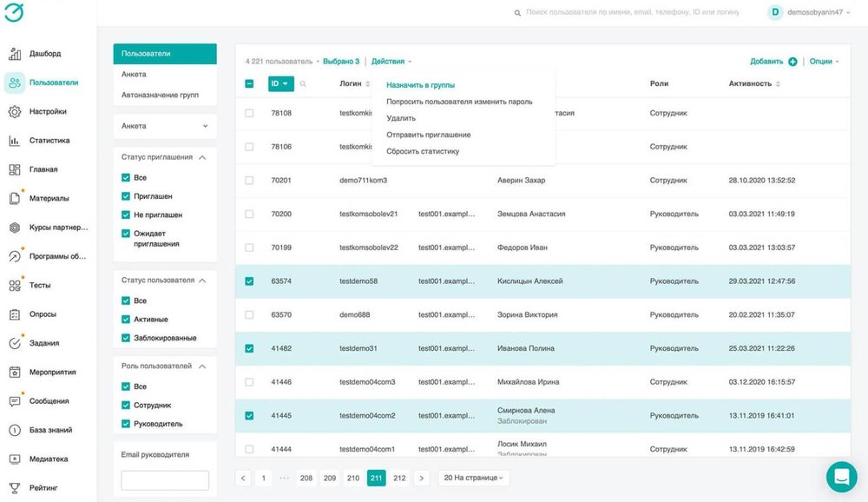Click the Медиатека sidebar icon
This screenshot has width=868, height=502.
[x=15, y=459]
